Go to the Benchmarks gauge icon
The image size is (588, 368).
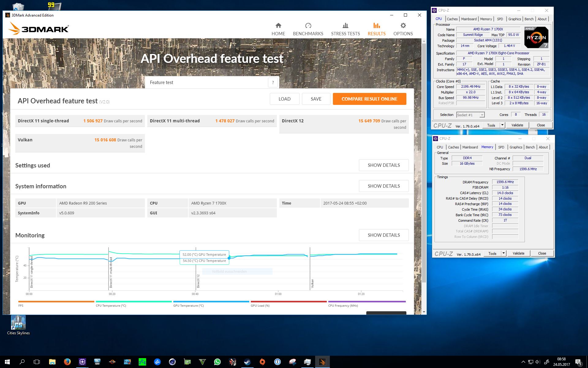[308, 26]
